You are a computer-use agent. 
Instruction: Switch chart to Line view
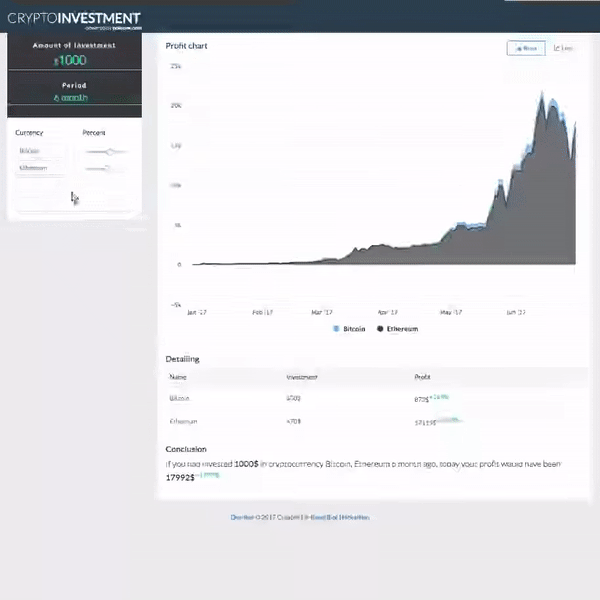[x=563, y=48]
